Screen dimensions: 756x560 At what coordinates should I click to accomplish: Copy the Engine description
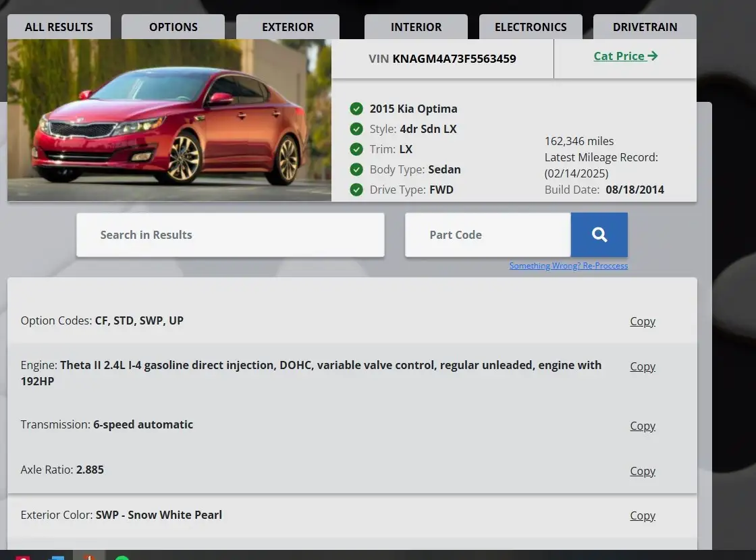pos(643,367)
